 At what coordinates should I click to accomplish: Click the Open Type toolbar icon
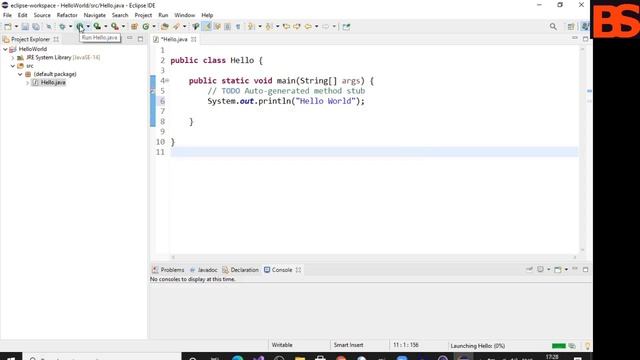164,27
